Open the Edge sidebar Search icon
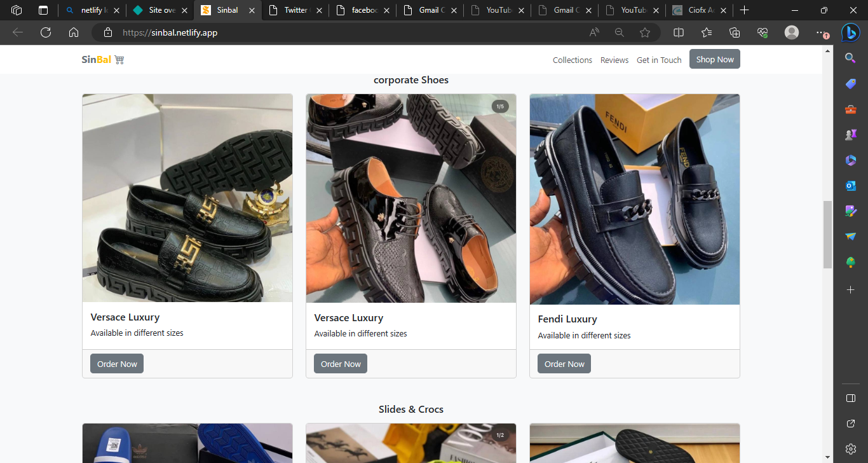The image size is (868, 463). (x=850, y=58)
